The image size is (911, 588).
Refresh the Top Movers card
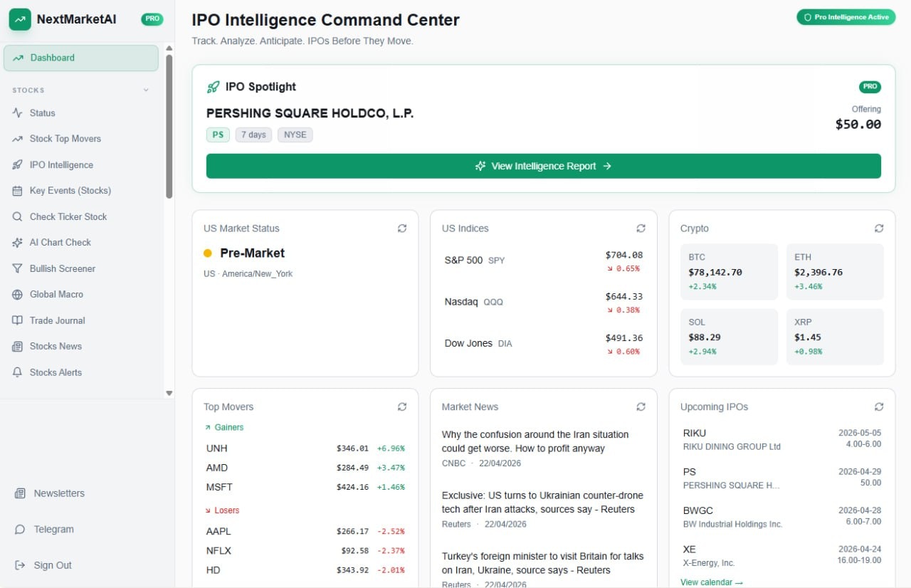tap(402, 407)
